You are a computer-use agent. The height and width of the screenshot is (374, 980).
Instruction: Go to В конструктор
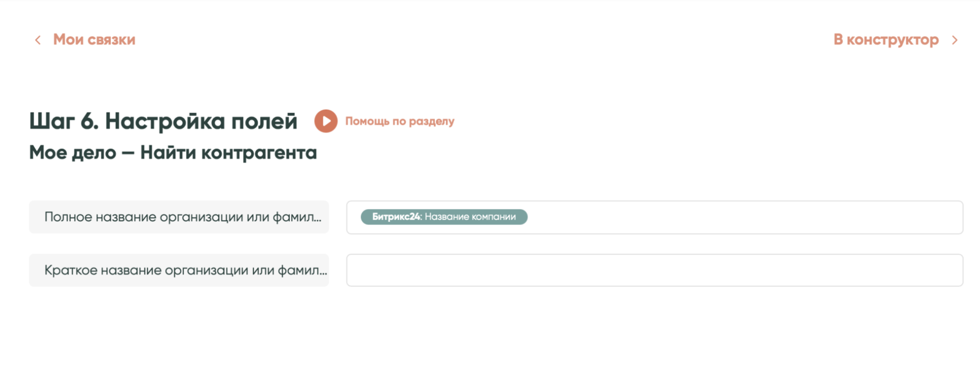pyautogui.click(x=885, y=40)
